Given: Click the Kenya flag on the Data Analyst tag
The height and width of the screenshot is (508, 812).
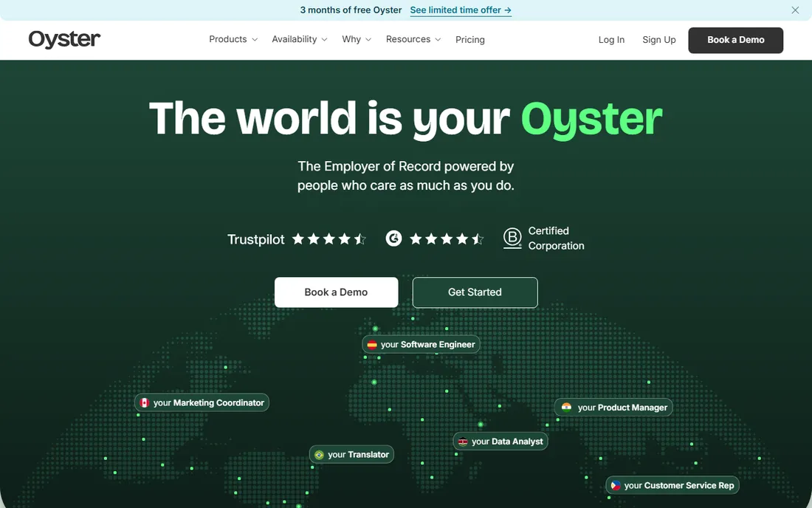Looking at the screenshot, I should click(463, 442).
